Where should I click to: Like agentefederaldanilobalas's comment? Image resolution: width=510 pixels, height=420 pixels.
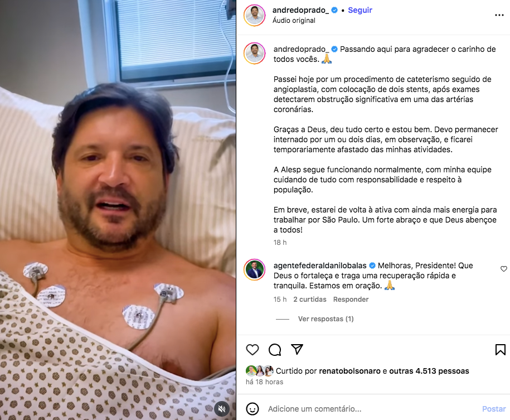503,269
